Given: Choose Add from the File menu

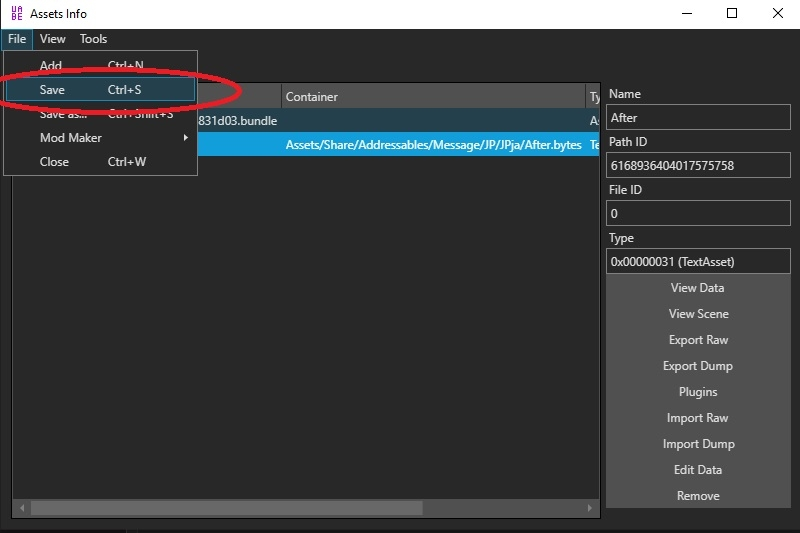Looking at the screenshot, I should pos(51,66).
